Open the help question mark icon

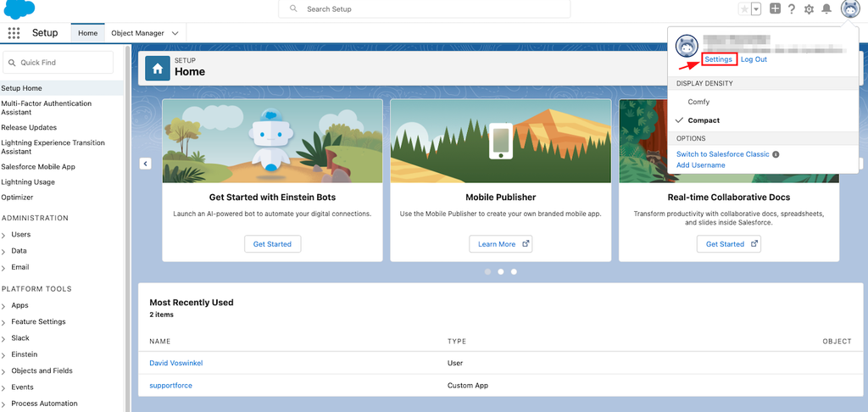point(792,8)
